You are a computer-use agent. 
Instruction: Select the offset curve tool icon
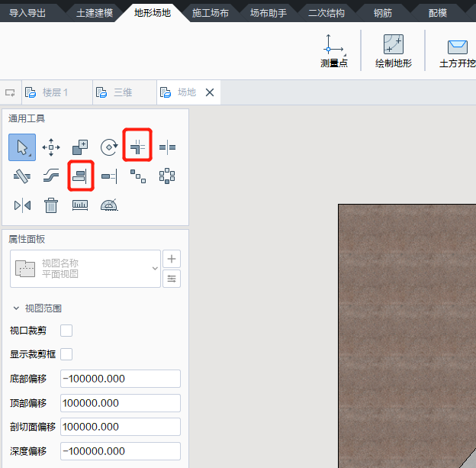pos(51,176)
